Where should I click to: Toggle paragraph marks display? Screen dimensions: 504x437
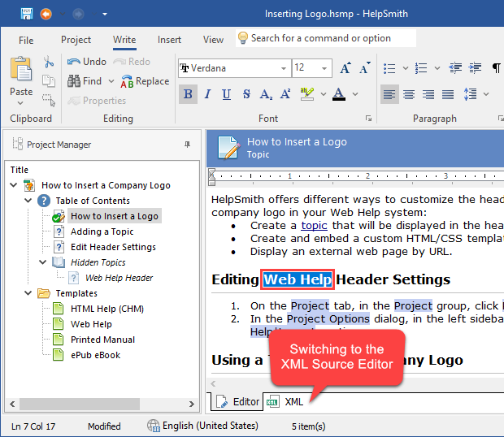[497, 68]
